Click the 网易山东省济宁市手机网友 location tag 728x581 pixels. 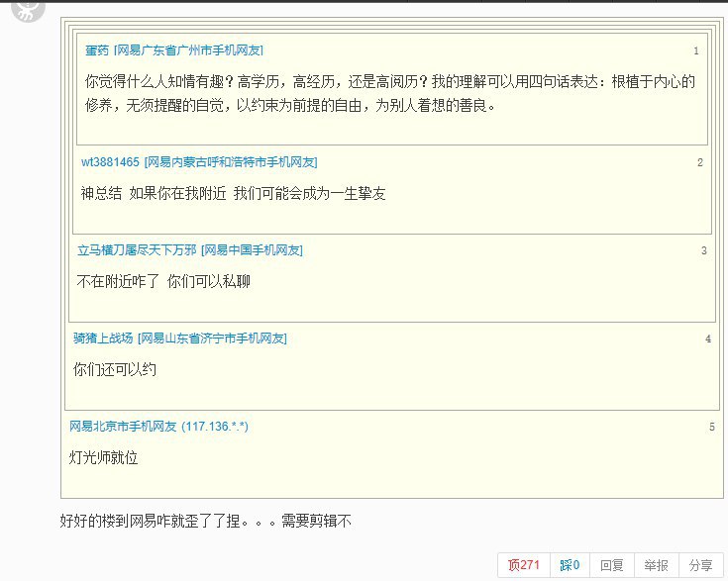pos(212,339)
